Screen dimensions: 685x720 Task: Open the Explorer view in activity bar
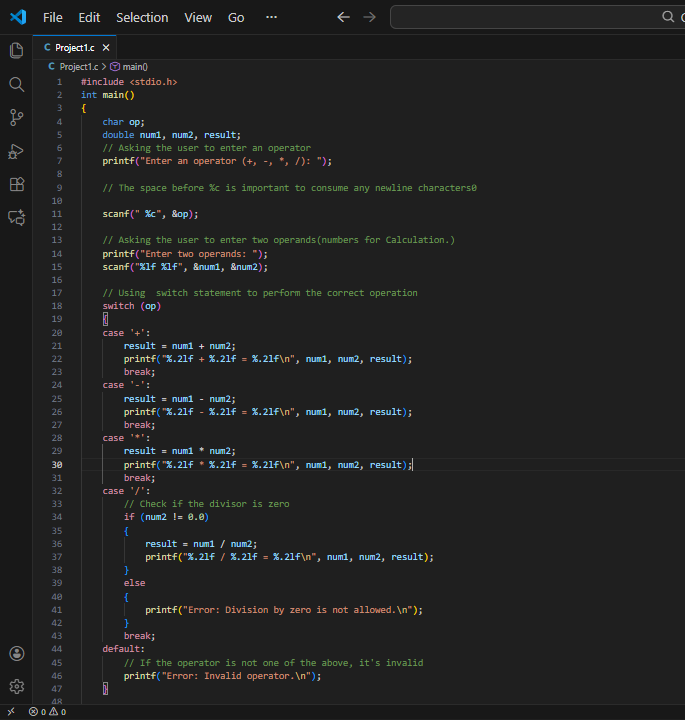pyautogui.click(x=17, y=51)
